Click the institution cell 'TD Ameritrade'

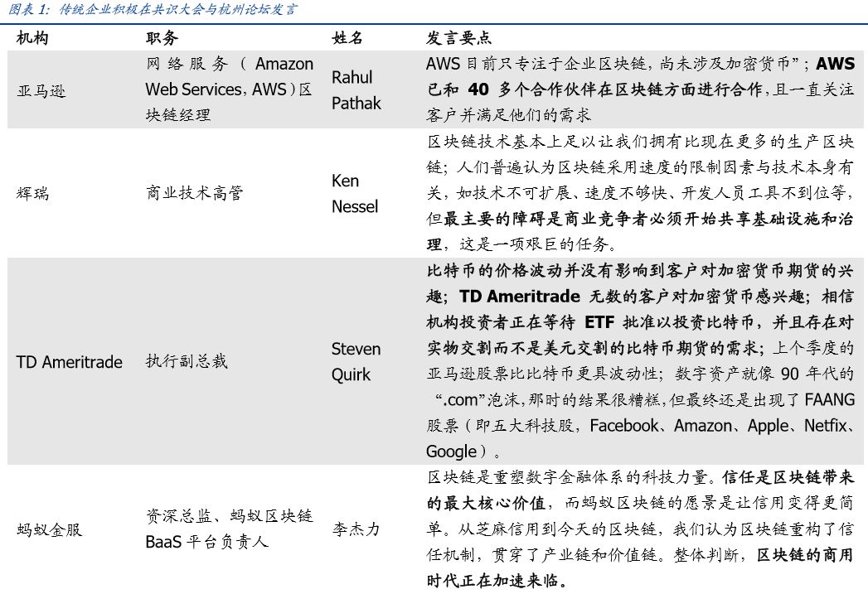point(69,362)
